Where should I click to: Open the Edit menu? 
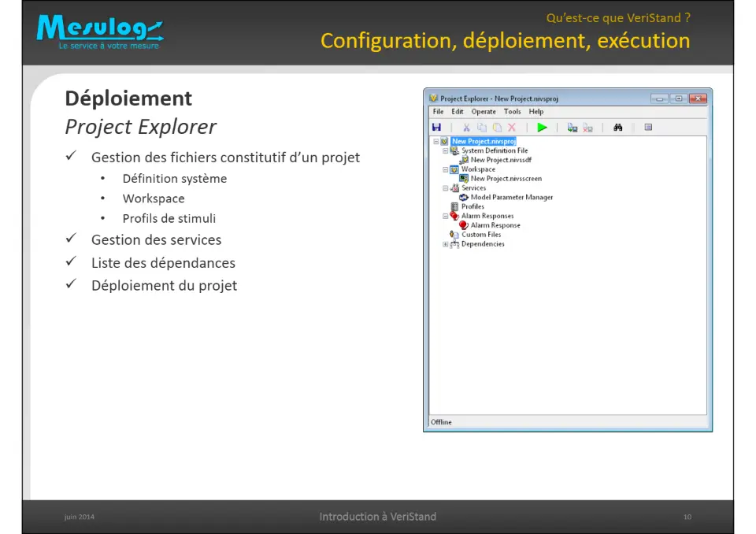click(457, 111)
